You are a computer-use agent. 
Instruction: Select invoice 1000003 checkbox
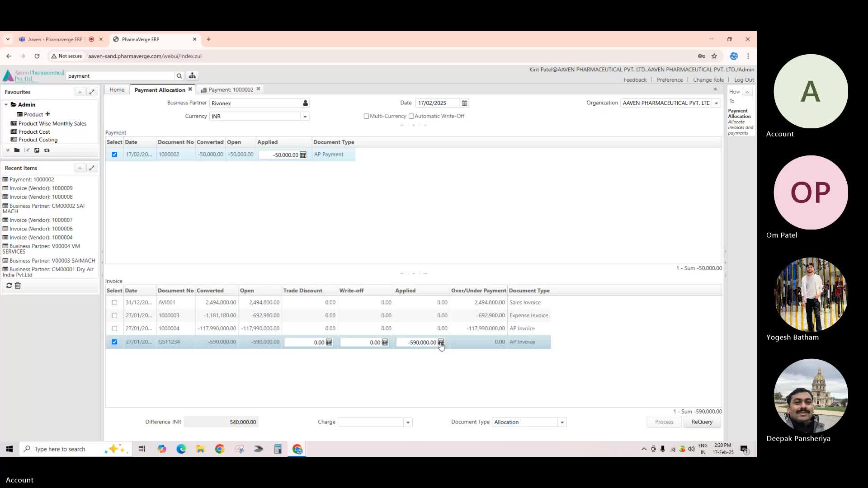(114, 315)
